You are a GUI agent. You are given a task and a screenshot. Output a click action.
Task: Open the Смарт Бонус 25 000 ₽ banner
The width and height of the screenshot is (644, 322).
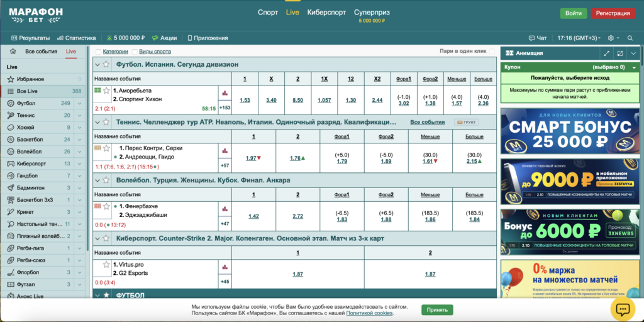[x=570, y=131]
